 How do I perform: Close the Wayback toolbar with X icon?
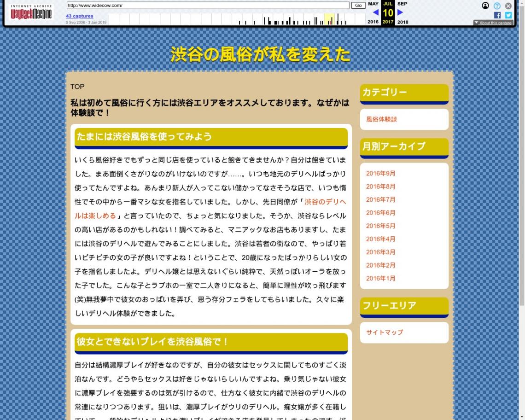[508, 6]
